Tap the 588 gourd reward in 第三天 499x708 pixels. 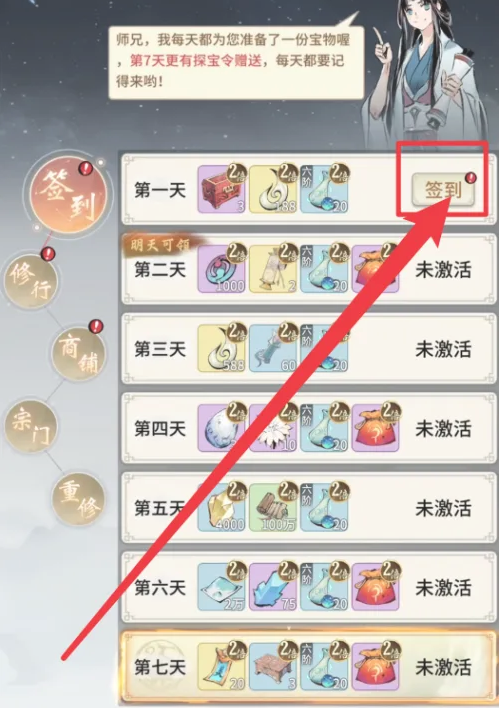click(x=221, y=348)
